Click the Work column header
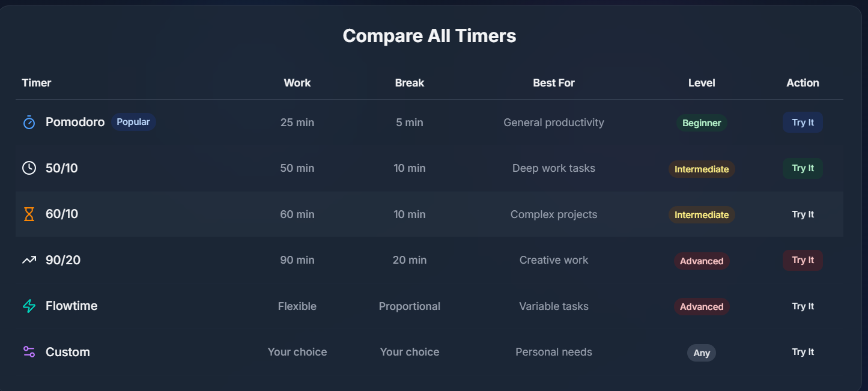 tap(297, 82)
